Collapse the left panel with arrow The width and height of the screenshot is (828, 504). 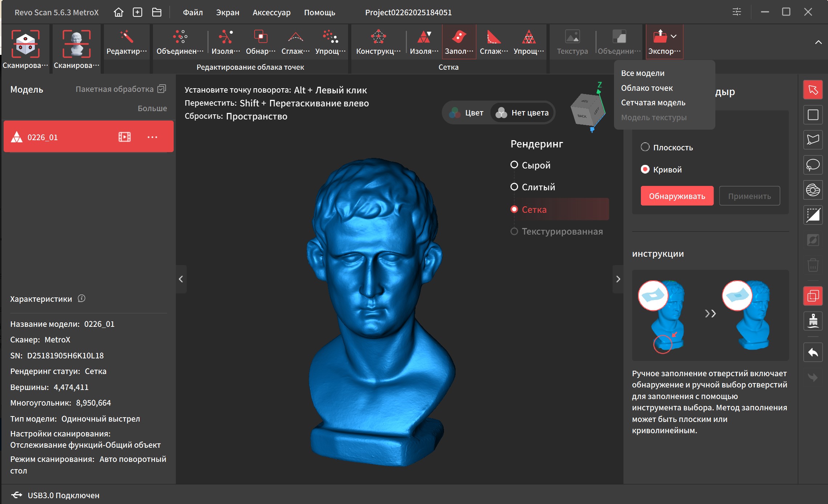(181, 279)
